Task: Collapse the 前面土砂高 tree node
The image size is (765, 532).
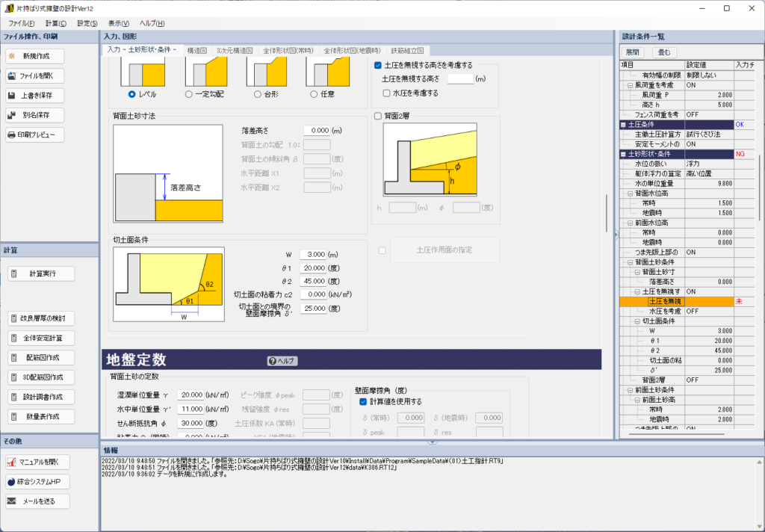Action: pos(637,400)
